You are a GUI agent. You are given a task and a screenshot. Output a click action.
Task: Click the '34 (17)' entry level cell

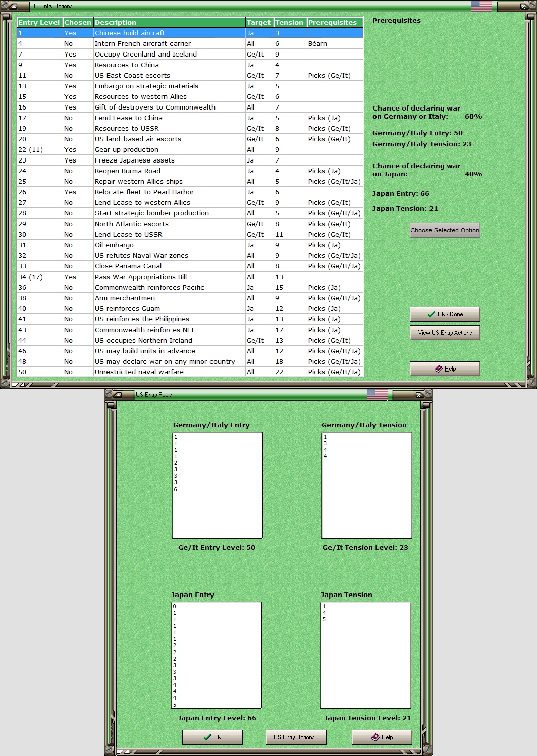pos(39,277)
